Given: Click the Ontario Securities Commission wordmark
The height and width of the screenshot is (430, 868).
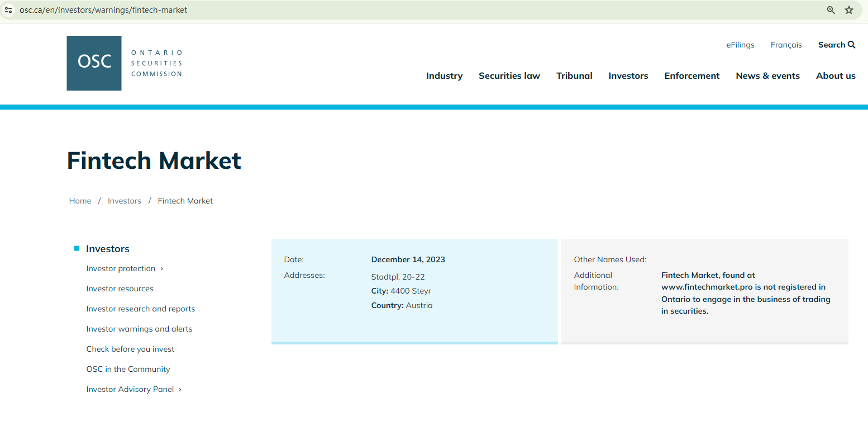Looking at the screenshot, I should (157, 63).
